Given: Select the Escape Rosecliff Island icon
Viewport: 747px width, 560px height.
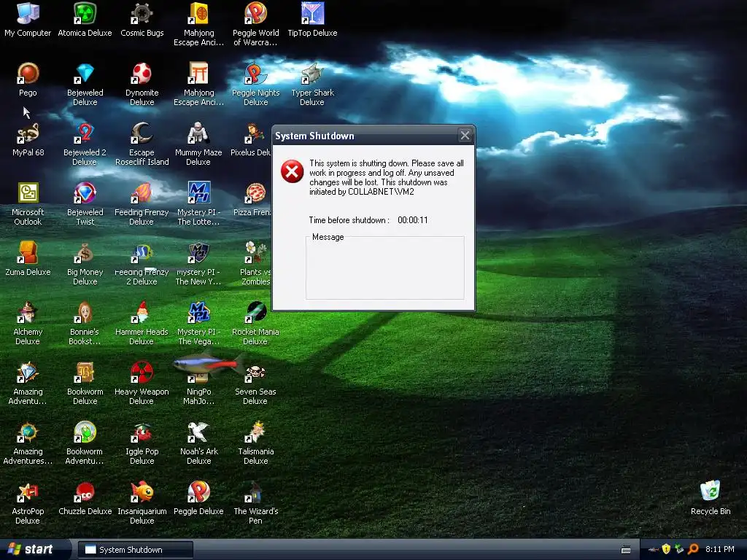Looking at the screenshot, I should coord(142,144).
